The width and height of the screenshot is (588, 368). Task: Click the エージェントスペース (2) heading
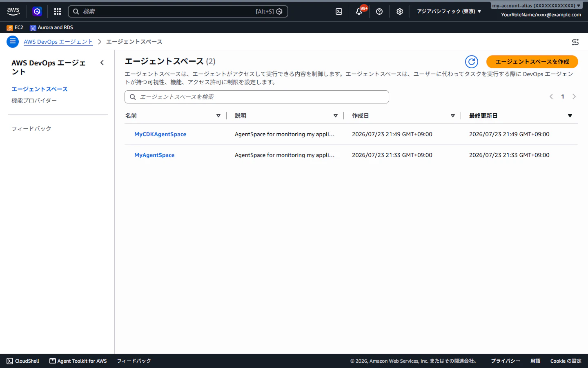click(170, 61)
